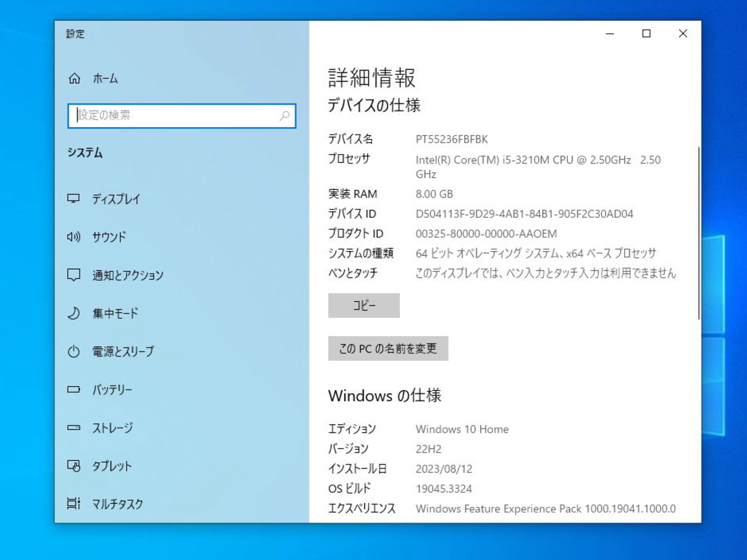
Task: Click the 設定 window title text
Action: tap(75, 34)
